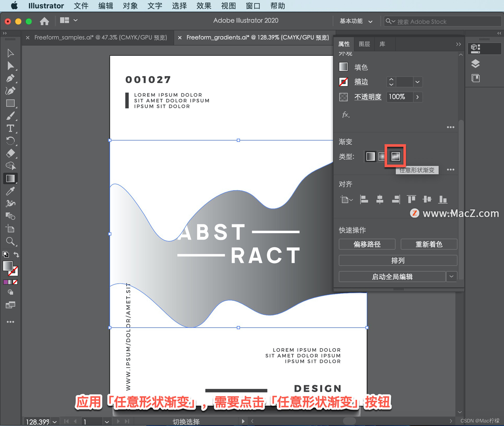Switch to the 图层 tab
Image resolution: width=504 pixels, height=426 pixels.
pyautogui.click(x=364, y=44)
